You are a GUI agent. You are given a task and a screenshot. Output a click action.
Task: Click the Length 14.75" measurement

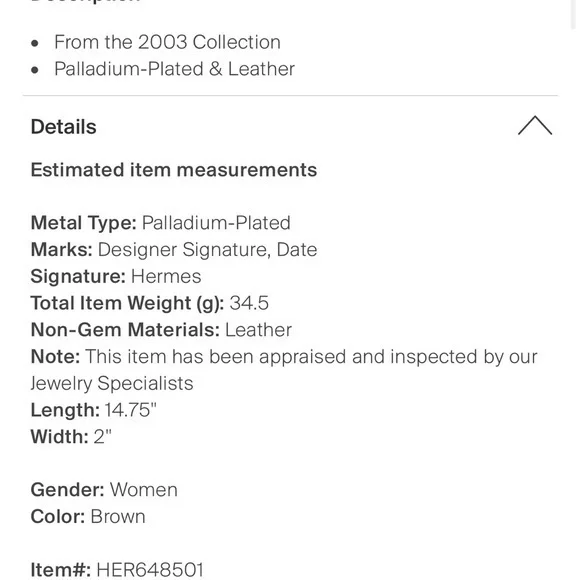[94, 410]
